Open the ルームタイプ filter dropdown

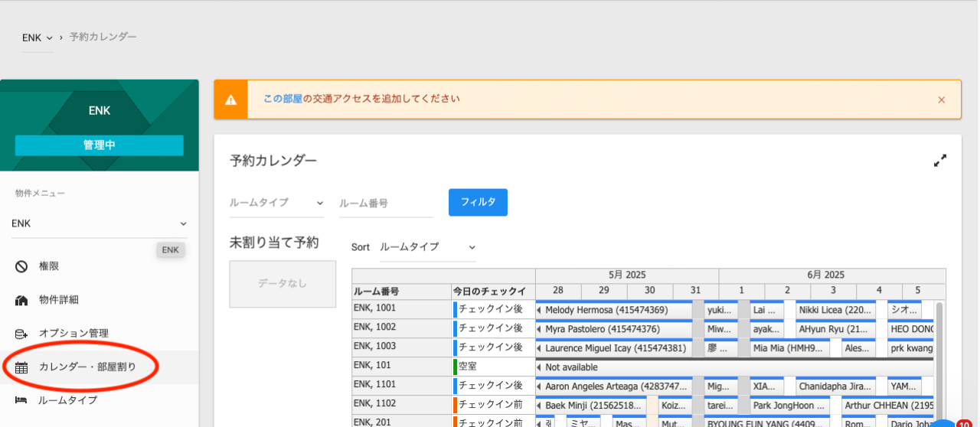tap(276, 203)
